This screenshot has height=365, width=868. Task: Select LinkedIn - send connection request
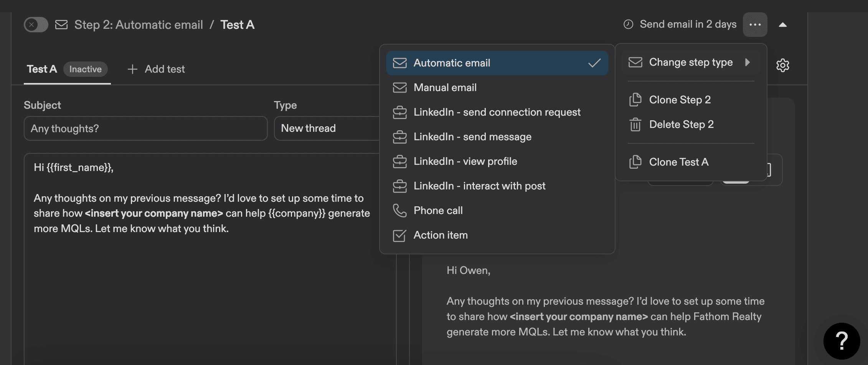[497, 112]
